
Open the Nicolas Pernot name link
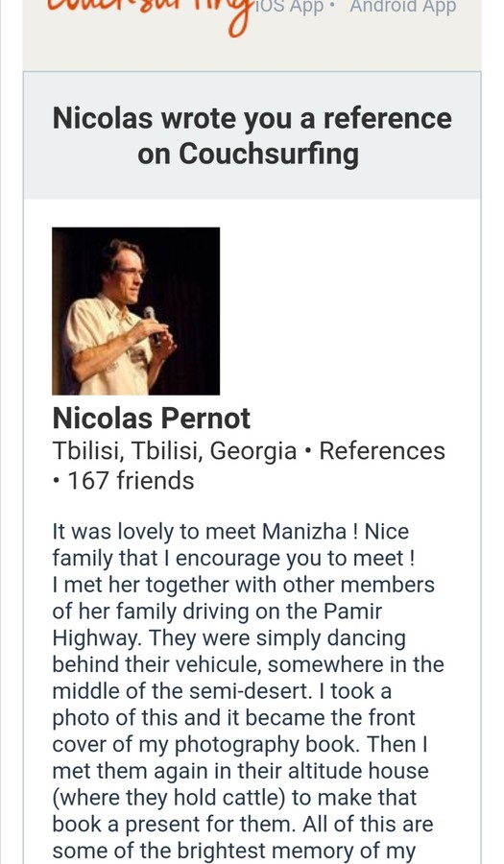click(x=151, y=419)
